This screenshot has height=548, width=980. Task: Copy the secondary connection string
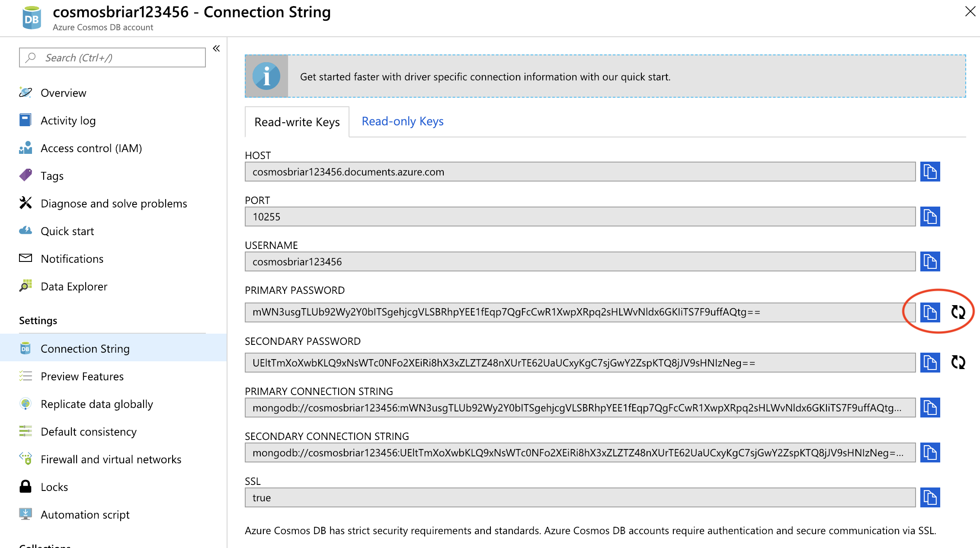pos(930,452)
